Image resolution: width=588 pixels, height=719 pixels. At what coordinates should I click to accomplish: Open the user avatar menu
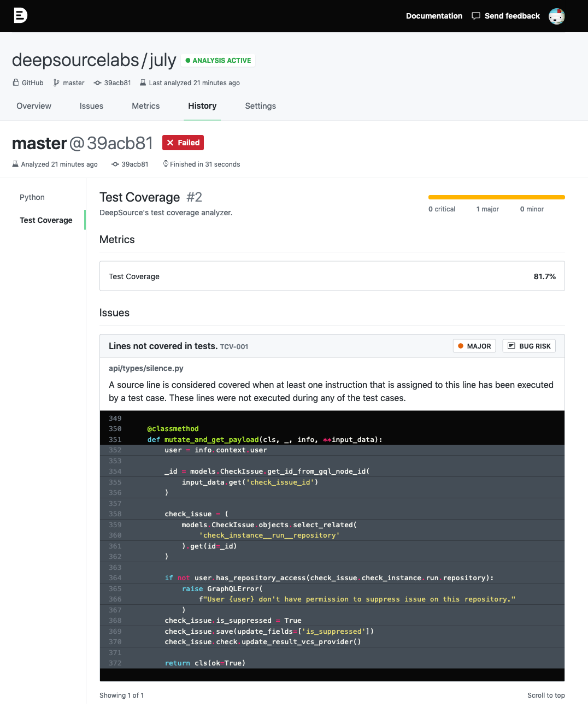pos(556,16)
